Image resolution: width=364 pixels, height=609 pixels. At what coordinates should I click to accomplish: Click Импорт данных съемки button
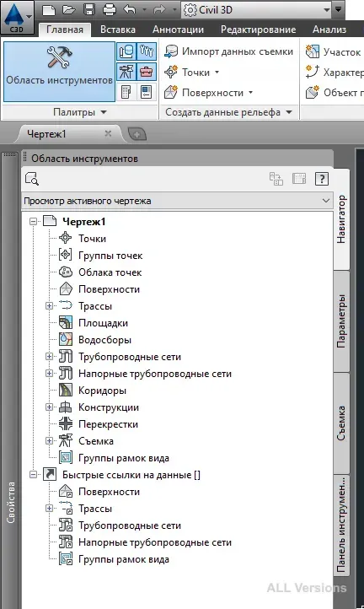tap(228, 51)
